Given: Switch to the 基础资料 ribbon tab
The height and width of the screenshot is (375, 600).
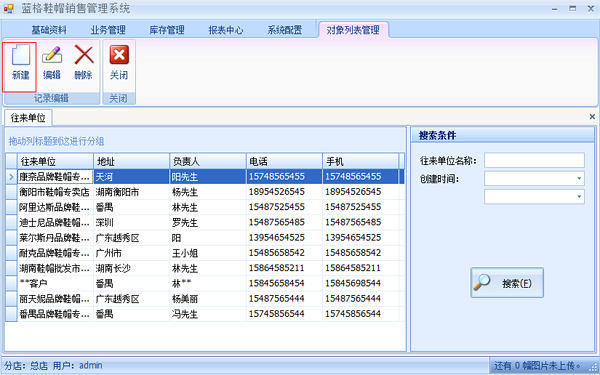Looking at the screenshot, I should coord(49,30).
